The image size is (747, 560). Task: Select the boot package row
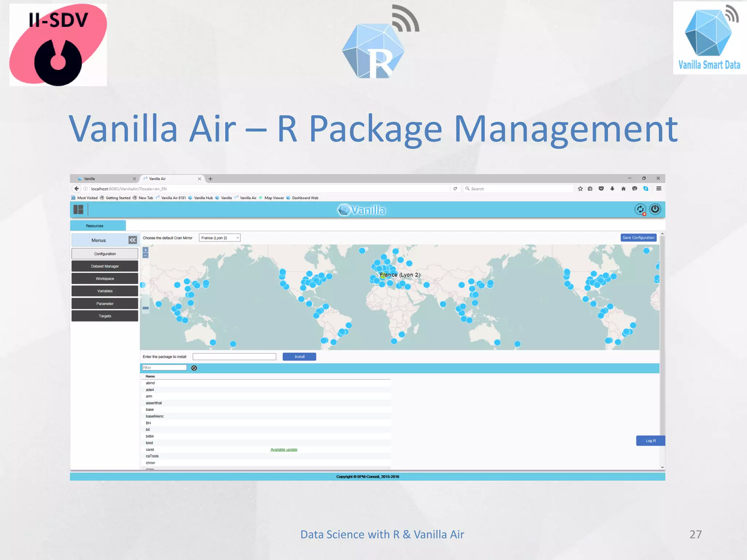[x=266, y=443]
